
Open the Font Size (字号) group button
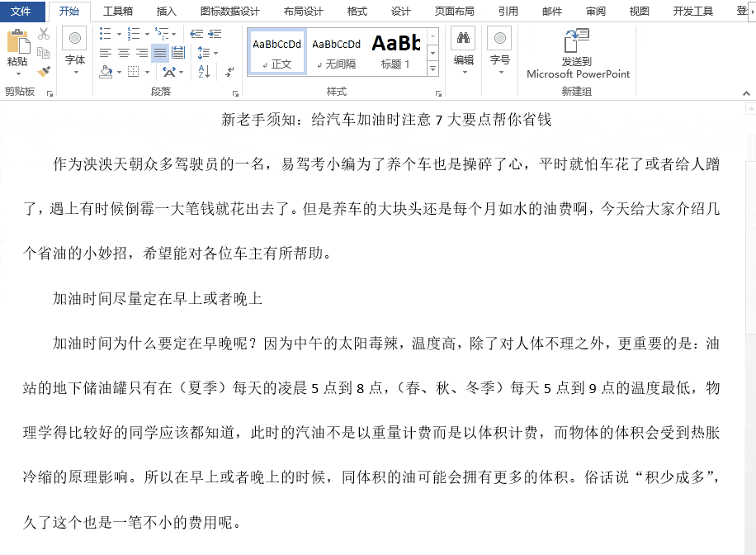point(500,51)
